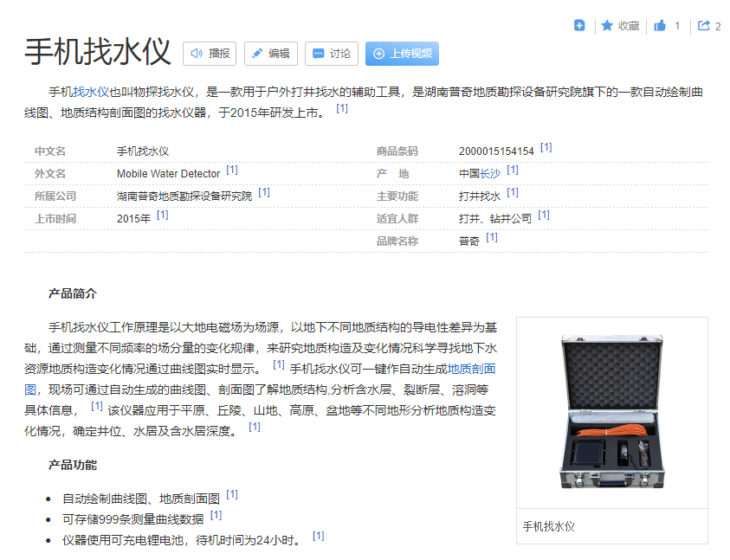Click the 上传视频 upload video button
The image size is (730, 560).
click(402, 54)
